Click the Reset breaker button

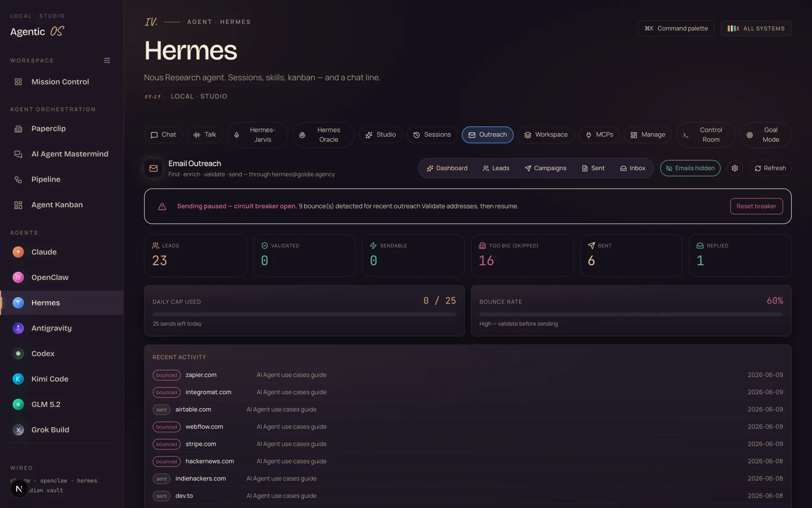point(756,206)
